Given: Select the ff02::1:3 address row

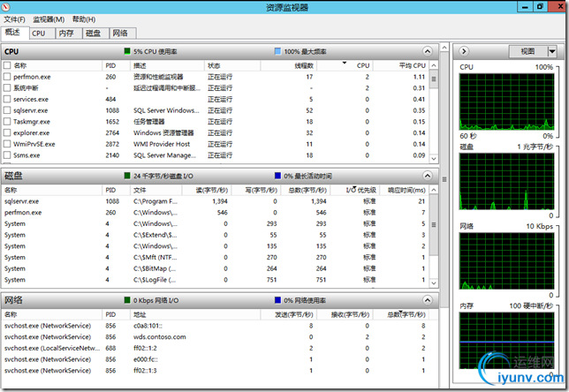Looking at the screenshot, I should (216, 371).
